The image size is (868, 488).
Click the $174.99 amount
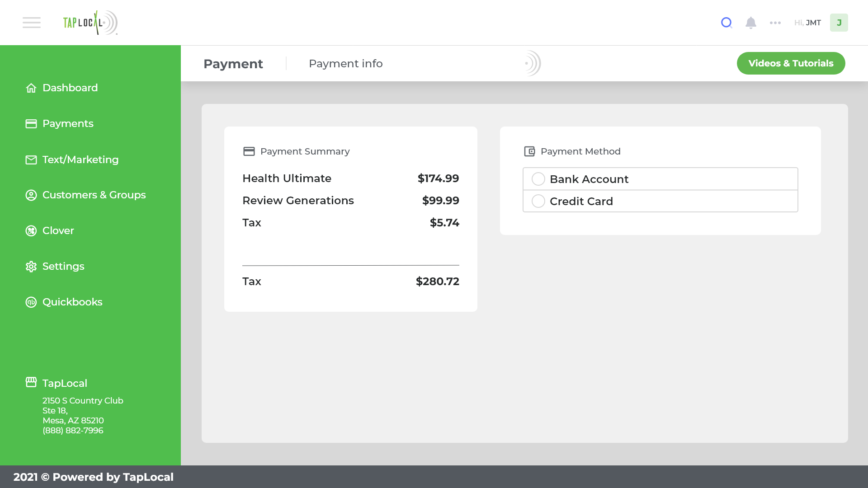click(439, 178)
